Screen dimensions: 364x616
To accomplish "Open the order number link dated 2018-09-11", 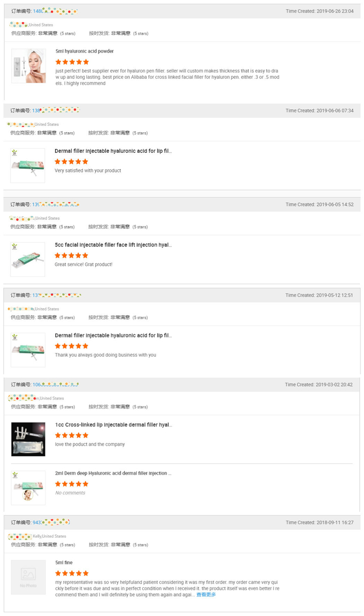I will point(51,522).
